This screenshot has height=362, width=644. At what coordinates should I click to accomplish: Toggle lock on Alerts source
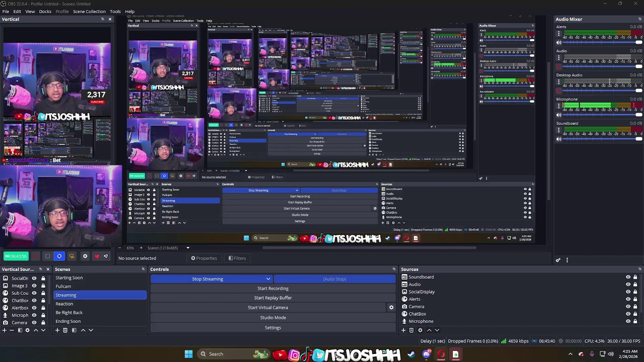pyautogui.click(x=635, y=299)
